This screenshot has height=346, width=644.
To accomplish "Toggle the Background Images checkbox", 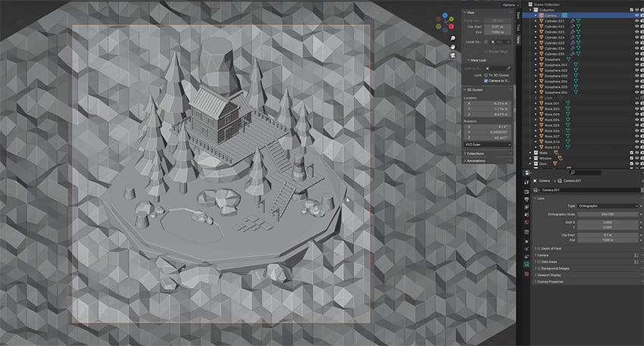I will tap(539, 269).
